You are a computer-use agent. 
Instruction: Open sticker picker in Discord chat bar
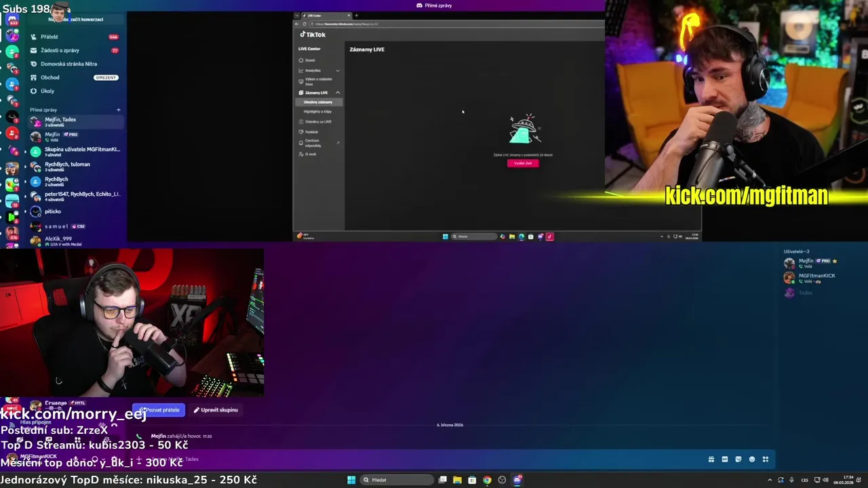(738, 459)
